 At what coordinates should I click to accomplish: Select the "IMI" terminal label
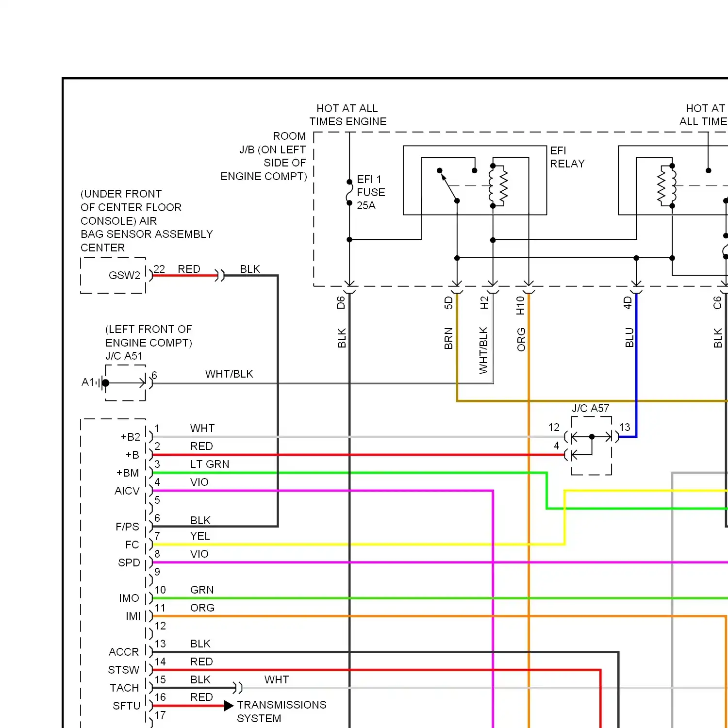tap(133, 616)
